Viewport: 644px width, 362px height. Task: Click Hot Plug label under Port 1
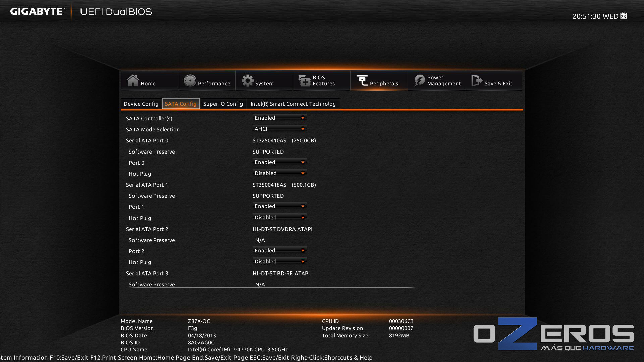140,218
